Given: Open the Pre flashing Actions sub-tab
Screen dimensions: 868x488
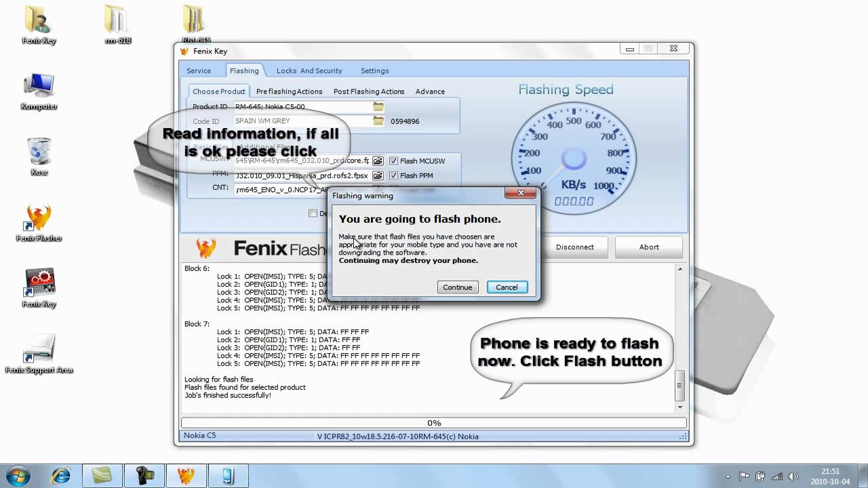Looking at the screenshot, I should click(290, 91).
